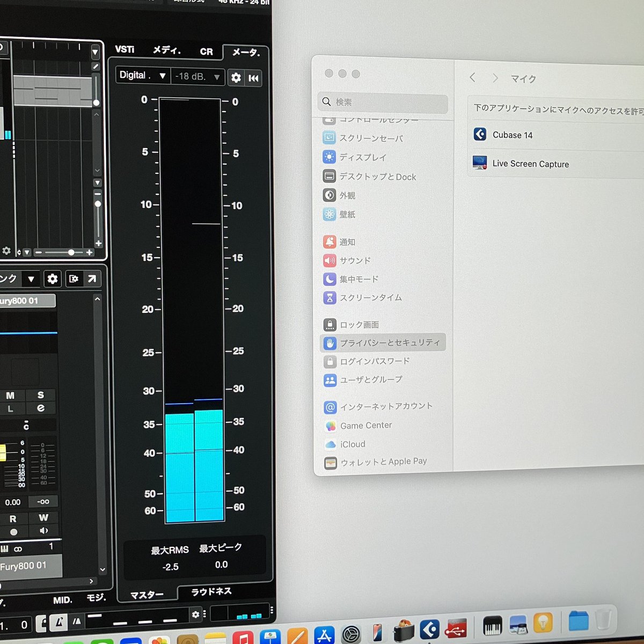Select the Cubase 14 microphone access row
Screen dimensions: 644x644
tap(557, 135)
